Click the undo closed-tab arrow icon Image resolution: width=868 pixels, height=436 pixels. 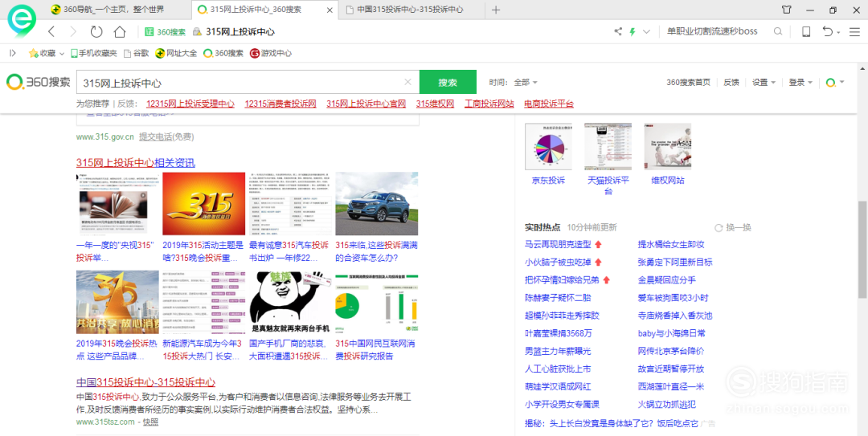click(828, 31)
